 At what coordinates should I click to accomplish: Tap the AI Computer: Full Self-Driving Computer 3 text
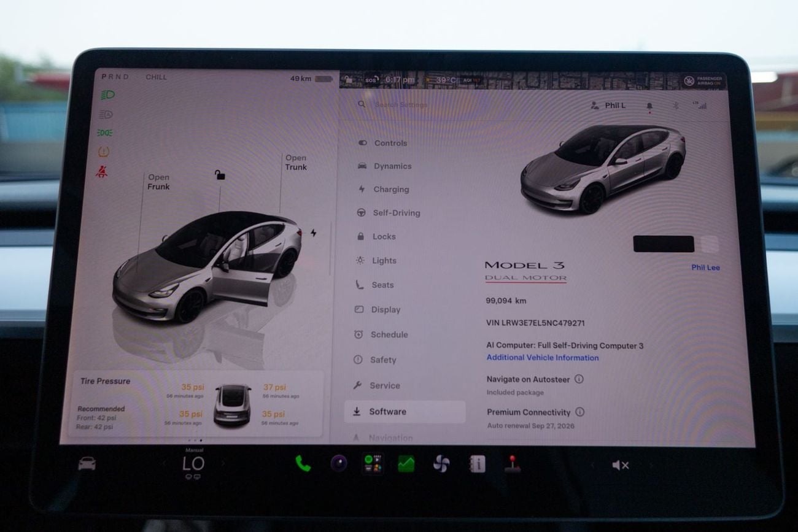click(x=565, y=345)
